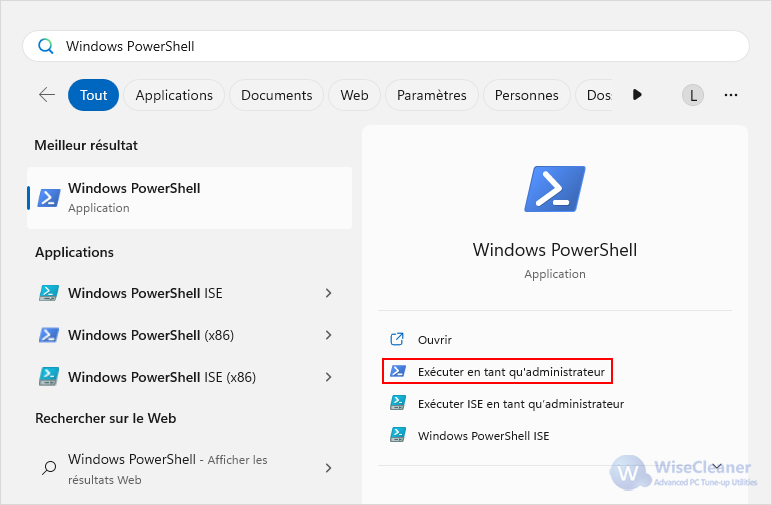Click the Rechercher sur le Web heading
Image resolution: width=772 pixels, height=505 pixels.
pos(105,418)
